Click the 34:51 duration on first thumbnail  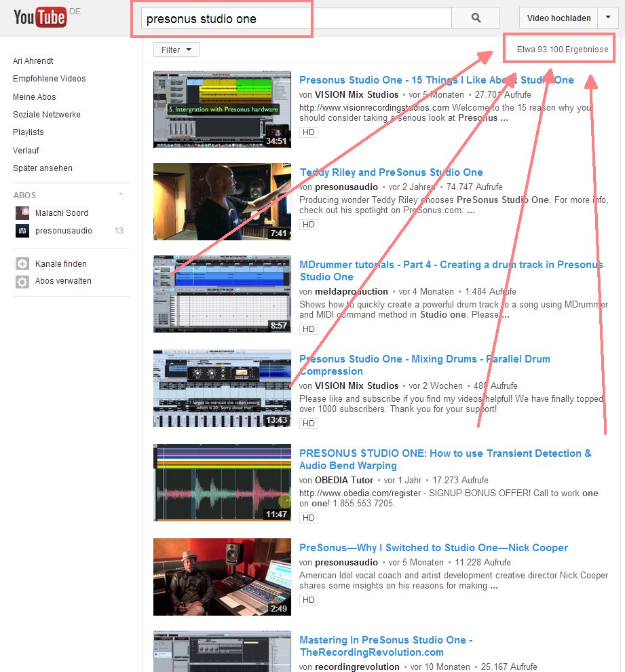coord(276,141)
